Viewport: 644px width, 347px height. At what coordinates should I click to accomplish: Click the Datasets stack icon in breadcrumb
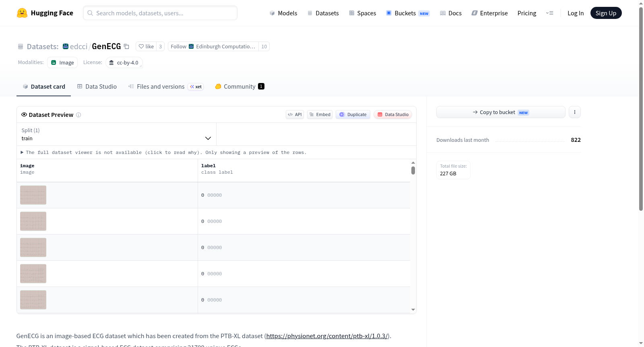pos(21,46)
